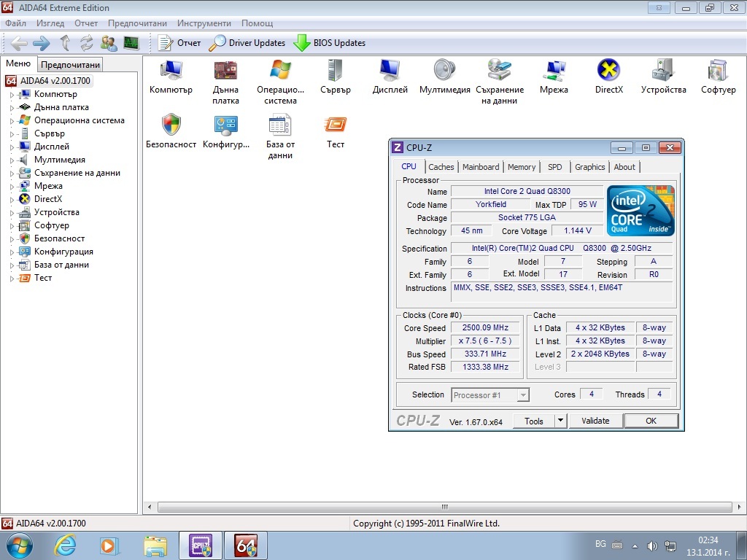The height and width of the screenshot is (560, 747).
Task: Open the Конфигурация icon in main pane
Action: (225, 125)
